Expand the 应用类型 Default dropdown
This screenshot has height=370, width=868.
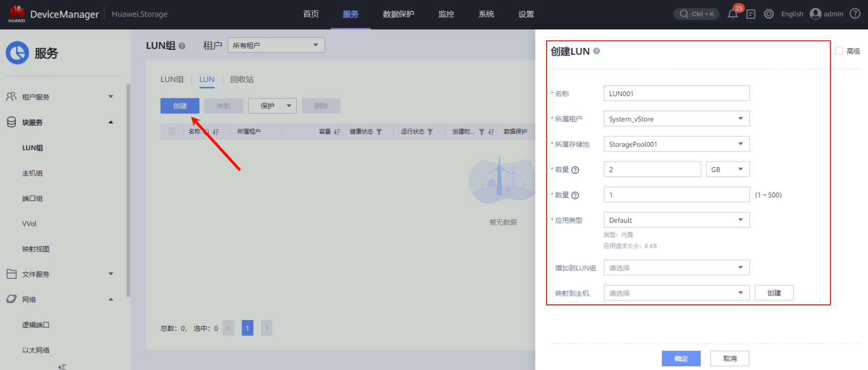(676, 220)
